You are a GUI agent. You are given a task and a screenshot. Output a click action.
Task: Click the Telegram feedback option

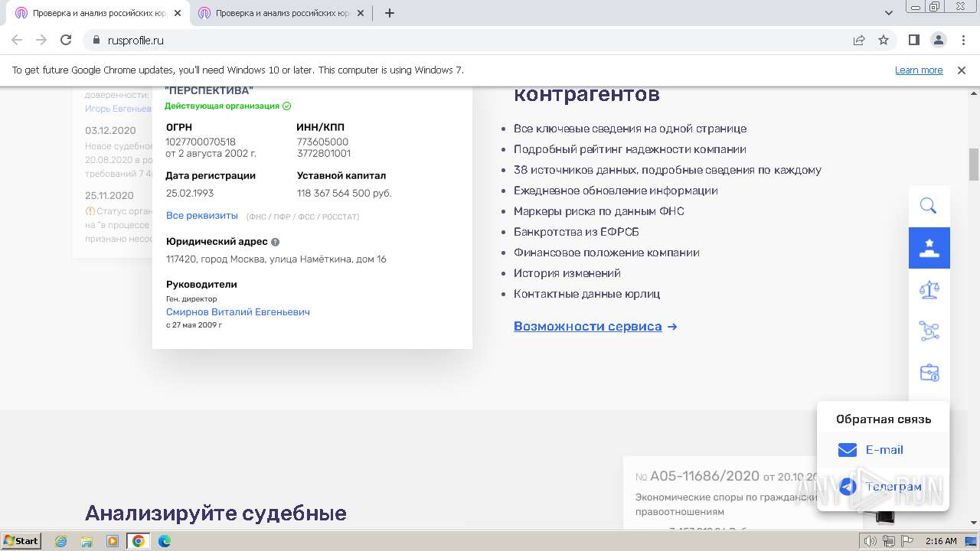[883, 487]
